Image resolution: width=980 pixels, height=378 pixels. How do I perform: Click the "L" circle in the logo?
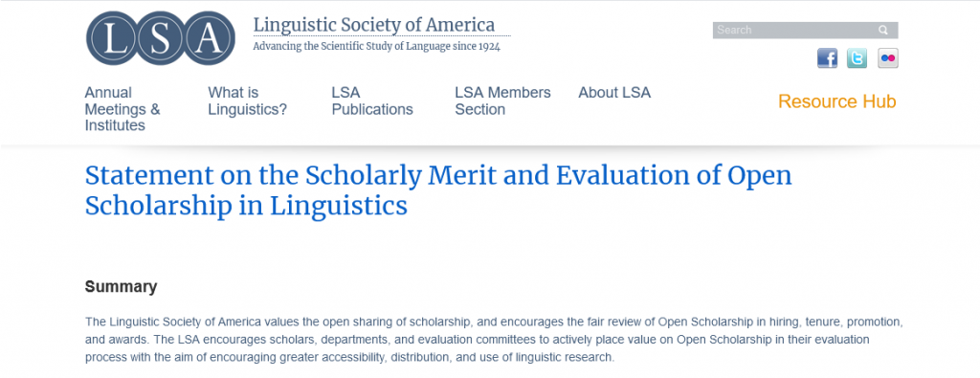[x=113, y=38]
